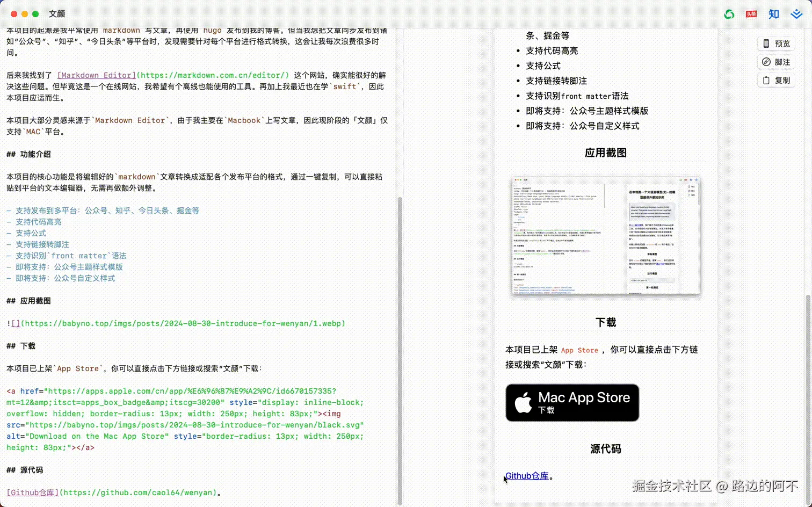Click the '## 功能介绍' heading in editor
The image size is (812, 507).
point(28,154)
